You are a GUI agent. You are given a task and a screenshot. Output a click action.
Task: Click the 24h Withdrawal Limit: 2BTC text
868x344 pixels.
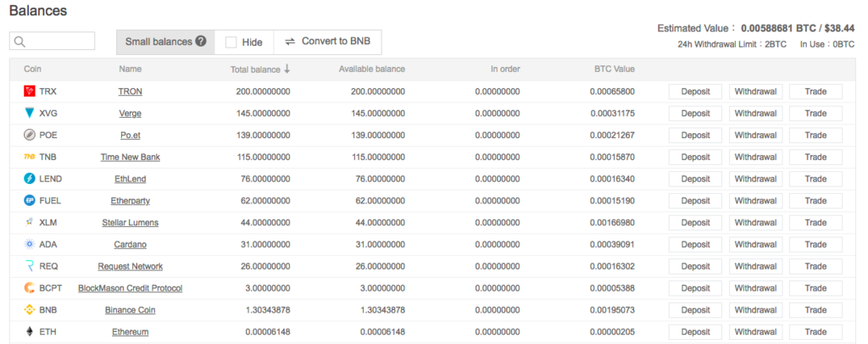(x=732, y=44)
